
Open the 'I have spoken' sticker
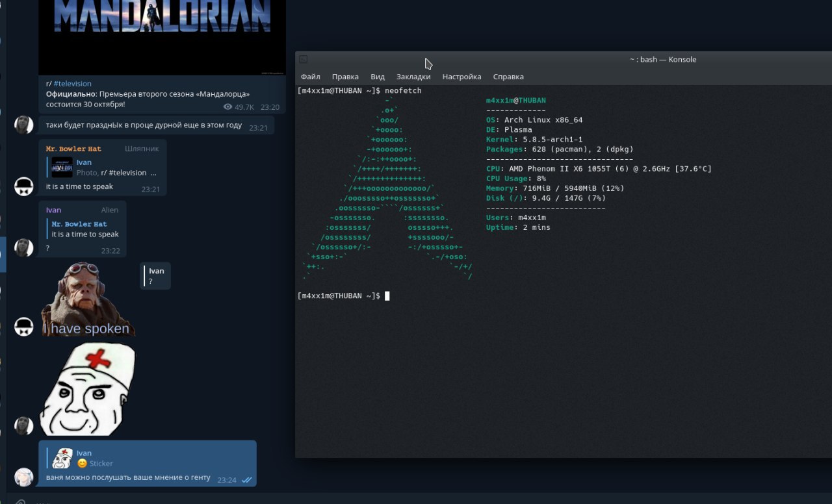(x=87, y=299)
